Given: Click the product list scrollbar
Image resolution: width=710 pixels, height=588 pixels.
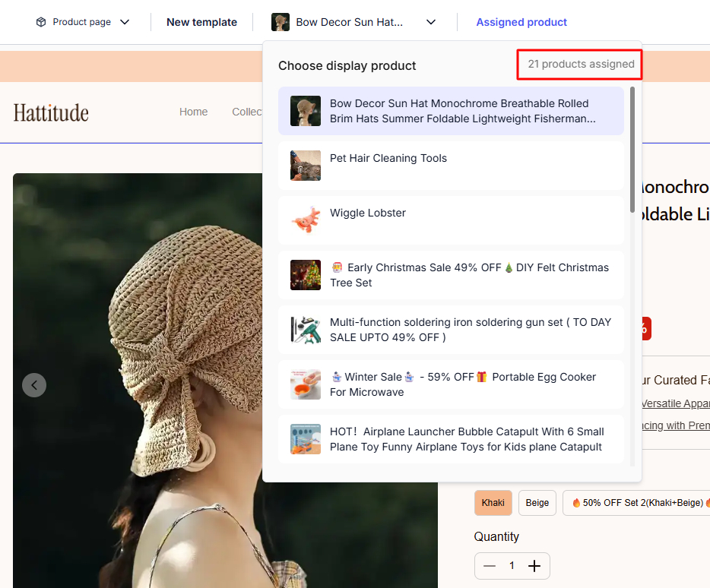Looking at the screenshot, I should click(x=632, y=152).
